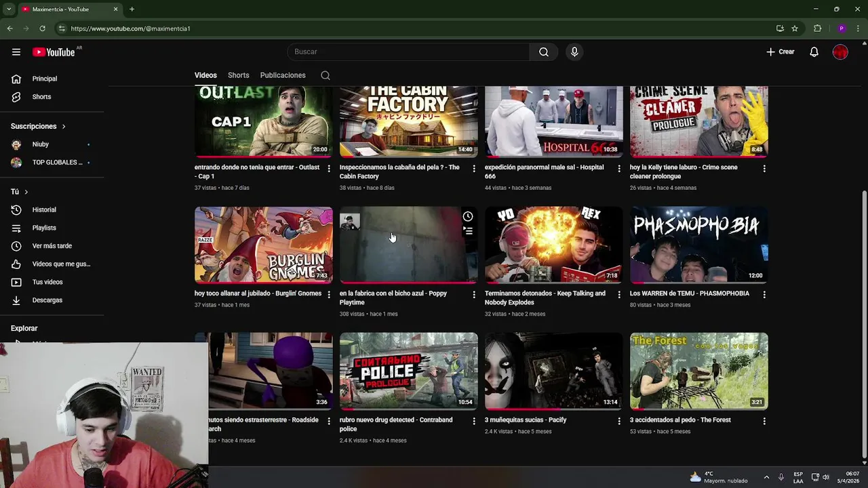Switch to the Publicaciones tab
The image size is (868, 488).
click(x=283, y=75)
